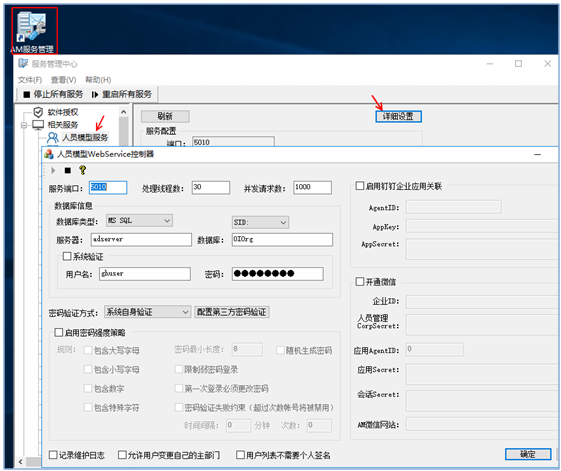
Task: Click 重启所有服务 in the toolbar
Action: pos(122,94)
